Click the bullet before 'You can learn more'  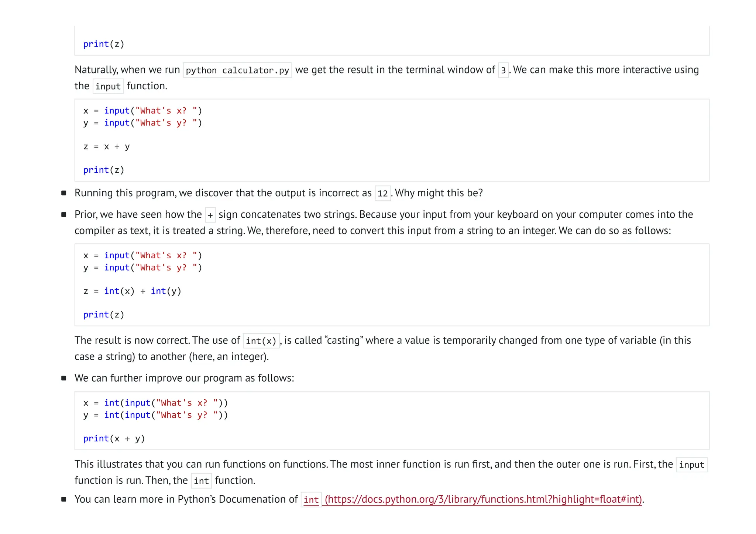(x=64, y=499)
